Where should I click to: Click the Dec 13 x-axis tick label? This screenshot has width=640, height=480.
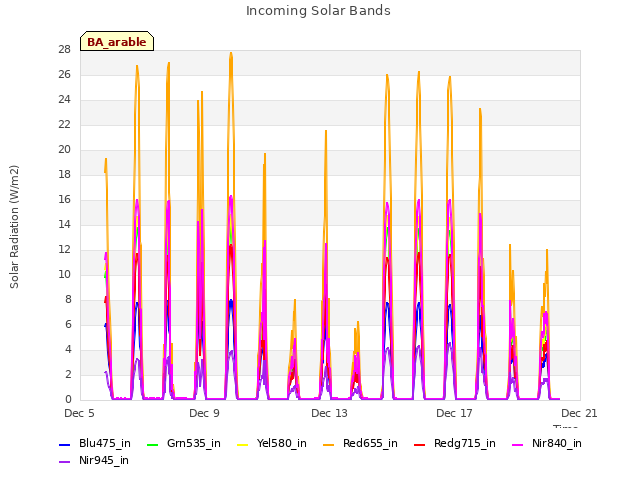(329, 413)
